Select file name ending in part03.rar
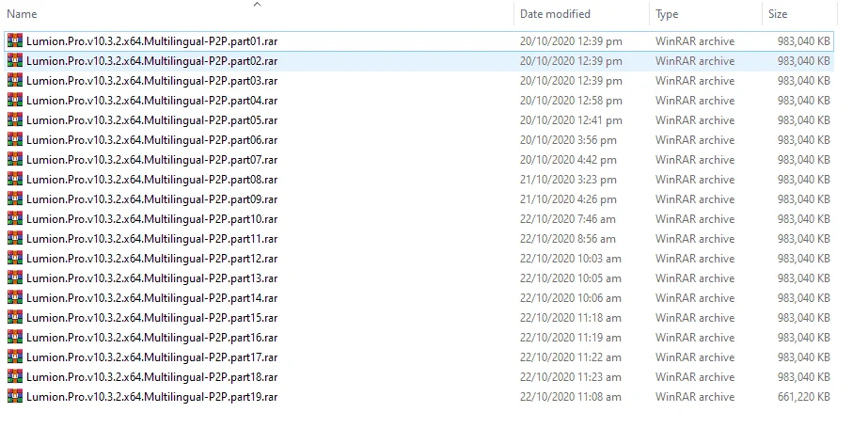This screenshot has width=868, height=444. coord(151,81)
